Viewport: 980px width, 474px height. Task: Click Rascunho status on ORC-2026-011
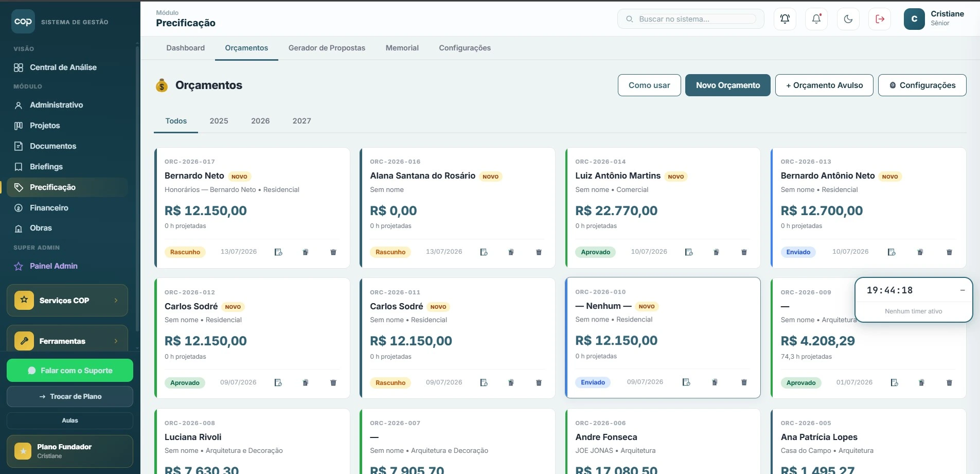point(390,383)
